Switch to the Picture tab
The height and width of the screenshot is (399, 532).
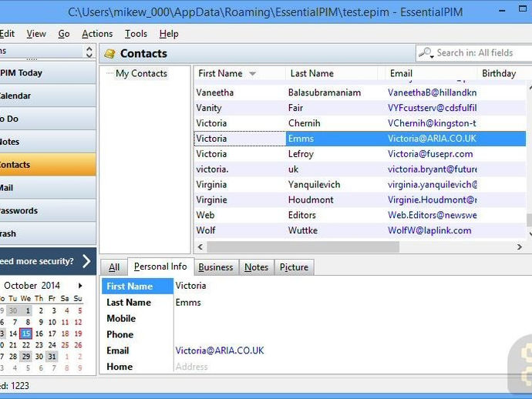(x=294, y=267)
